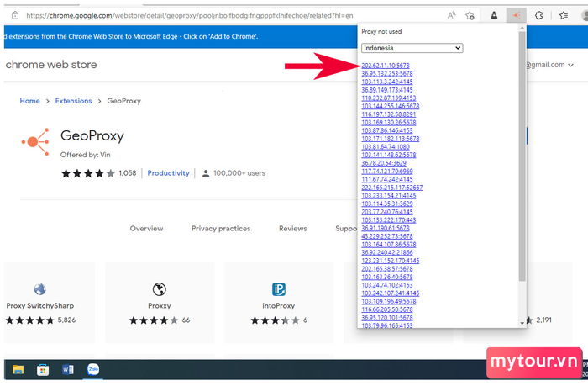
Task: Select proxy 103.163.36.40:5678
Action: pos(387,277)
